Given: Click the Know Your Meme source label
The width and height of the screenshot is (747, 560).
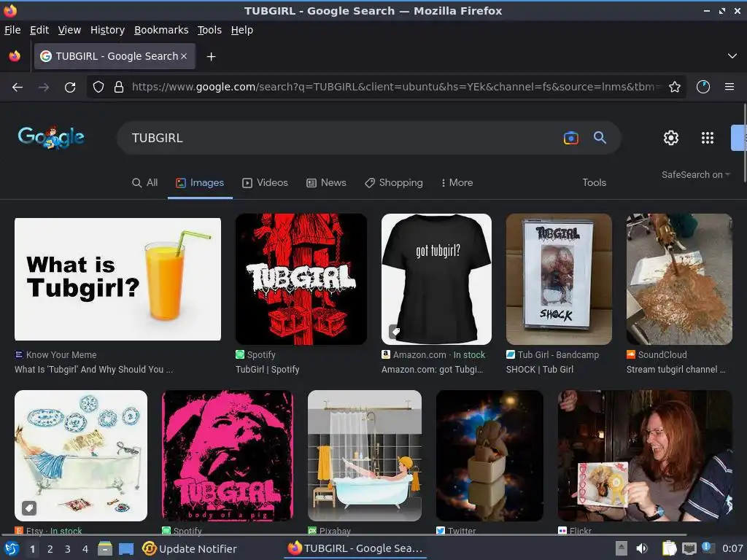Looking at the screenshot, I should pos(55,355).
